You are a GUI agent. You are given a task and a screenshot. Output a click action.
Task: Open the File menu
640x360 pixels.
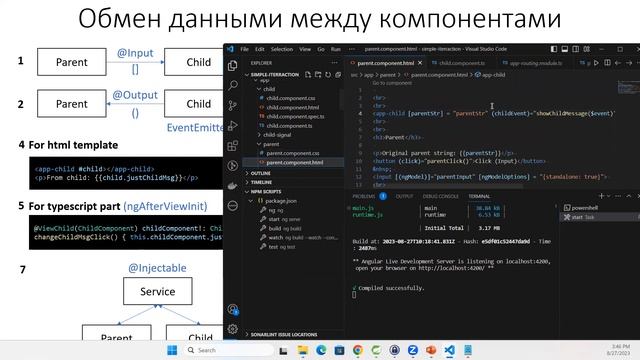coord(244,49)
